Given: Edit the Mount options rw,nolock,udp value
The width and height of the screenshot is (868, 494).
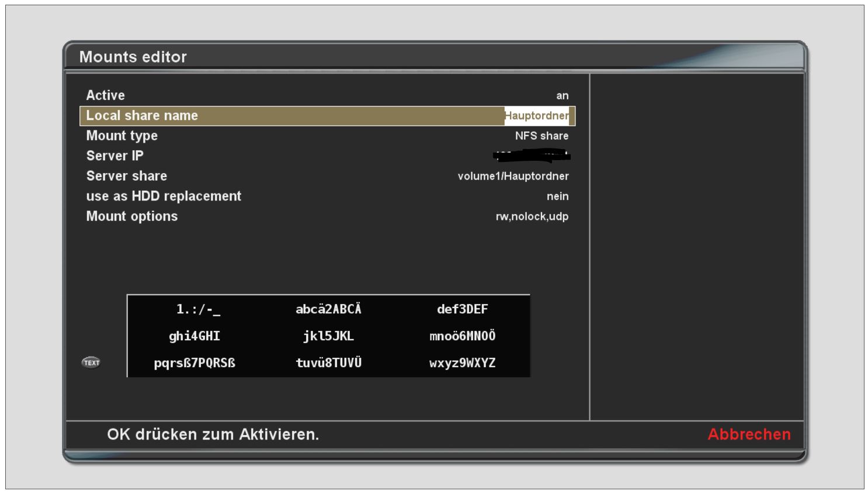Looking at the screenshot, I should tap(532, 216).
